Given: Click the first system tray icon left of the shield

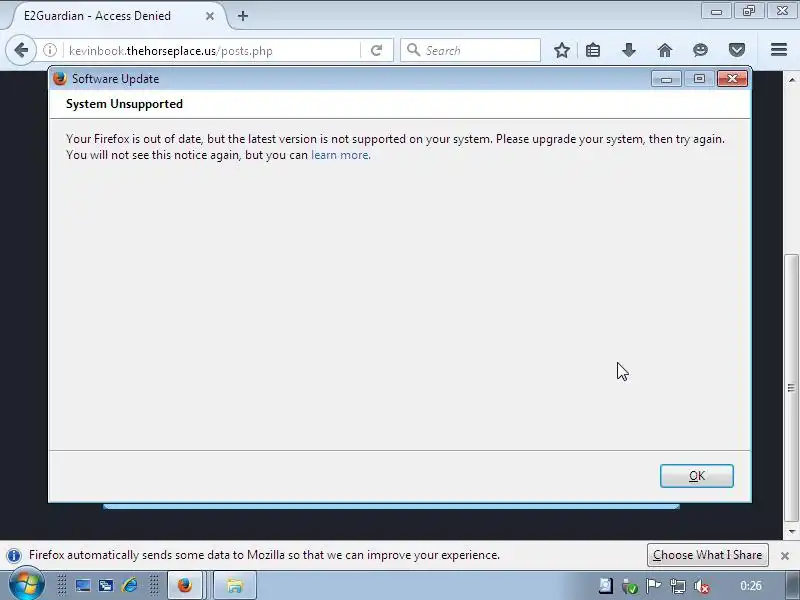Looking at the screenshot, I should (606, 585).
